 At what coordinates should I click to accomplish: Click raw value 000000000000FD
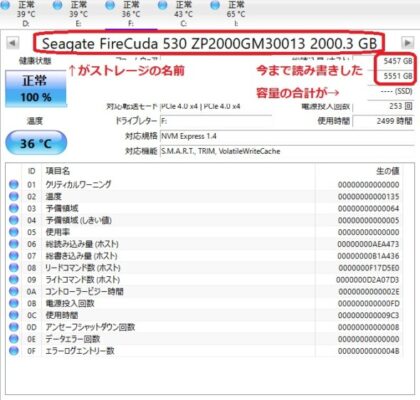click(x=369, y=304)
